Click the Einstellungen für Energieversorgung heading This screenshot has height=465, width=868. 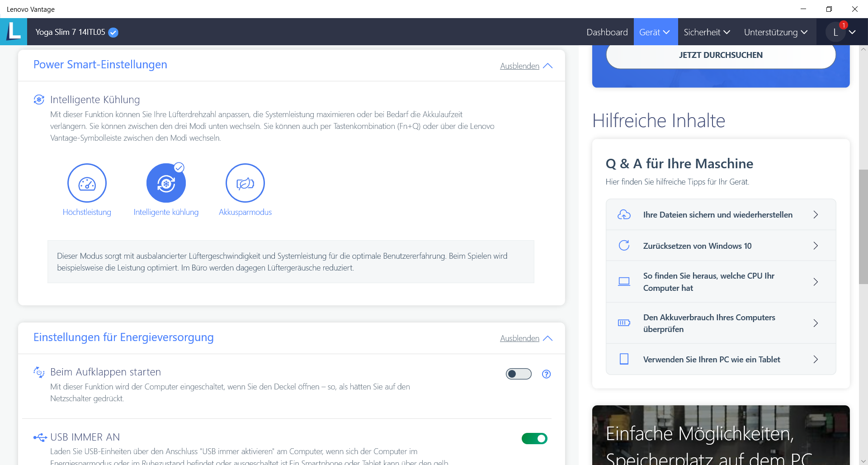pyautogui.click(x=123, y=337)
